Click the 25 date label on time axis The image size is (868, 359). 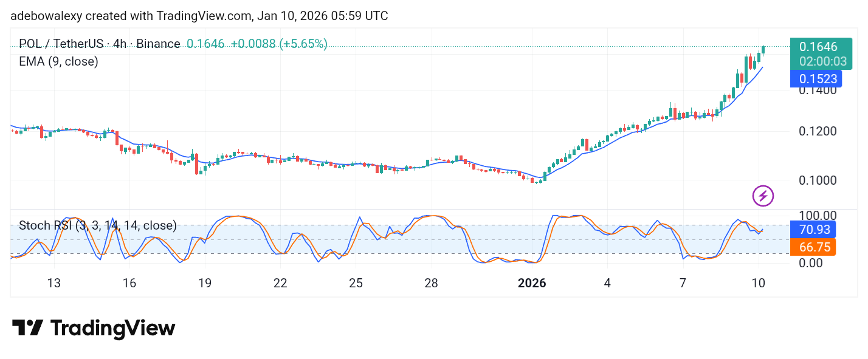(x=356, y=283)
